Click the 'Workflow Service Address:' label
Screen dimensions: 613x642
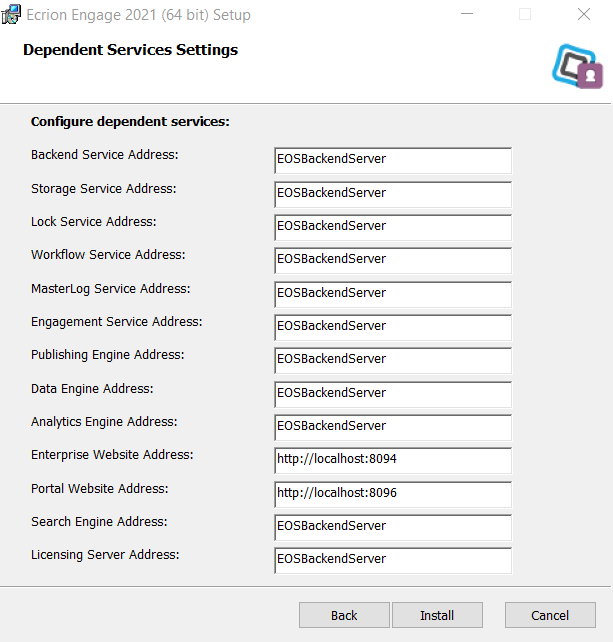108,255
